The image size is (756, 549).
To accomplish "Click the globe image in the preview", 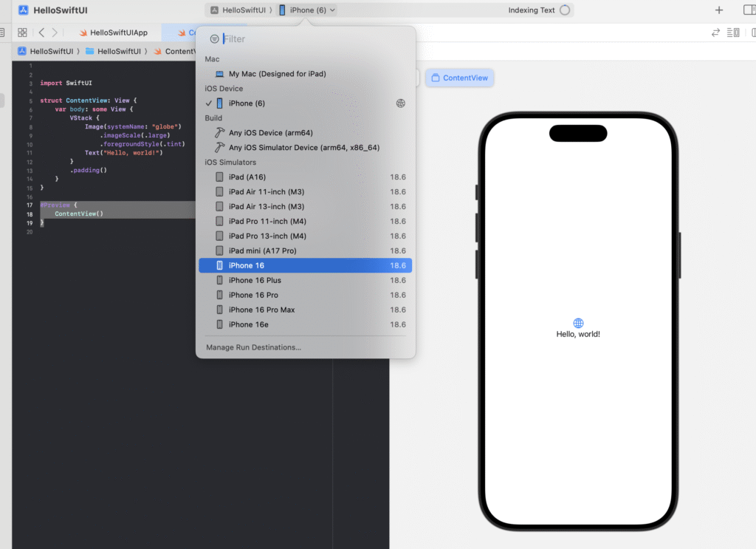I will coord(578,323).
